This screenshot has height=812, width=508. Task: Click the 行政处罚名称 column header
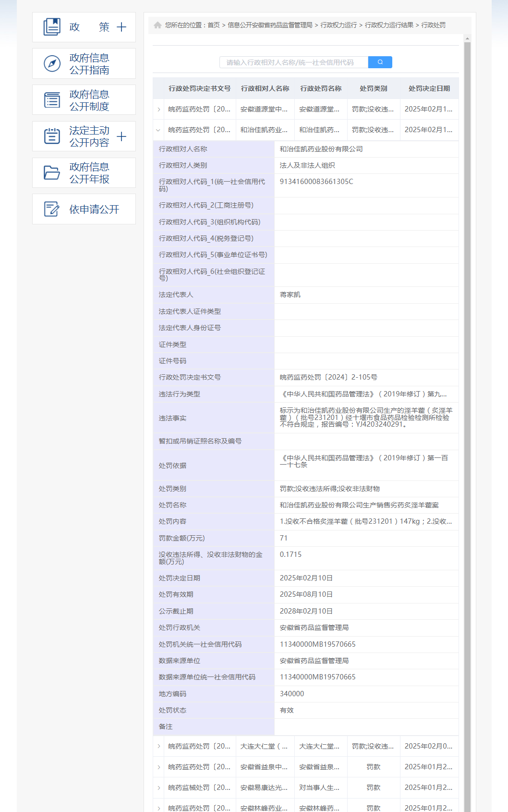click(x=321, y=88)
